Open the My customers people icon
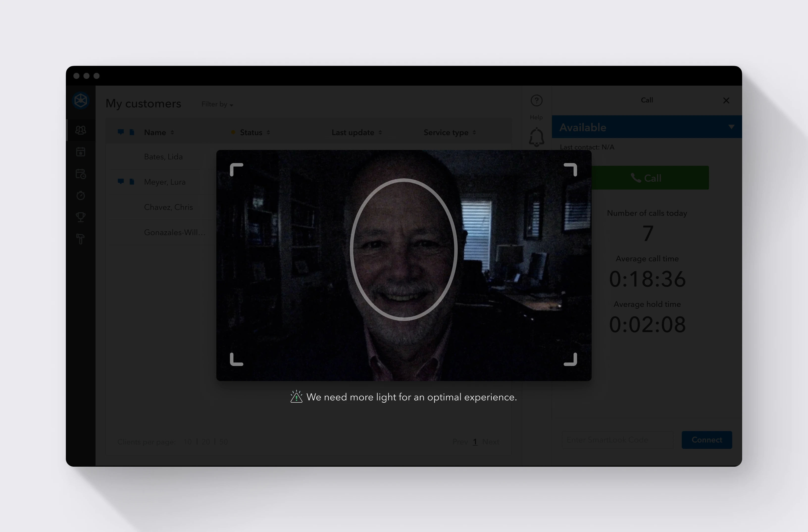Image resolution: width=808 pixels, height=532 pixels. (81, 130)
